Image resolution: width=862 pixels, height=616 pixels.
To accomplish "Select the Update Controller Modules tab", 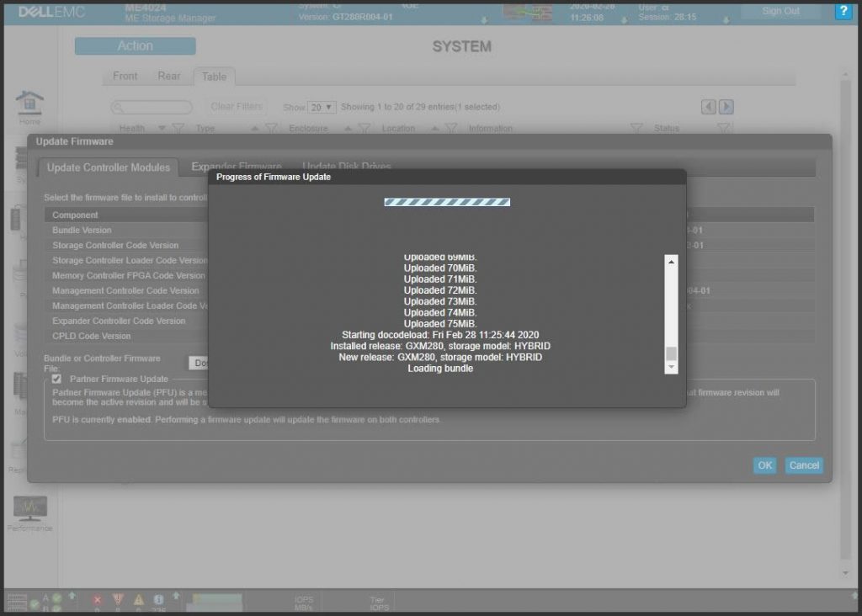I will pyautogui.click(x=109, y=167).
